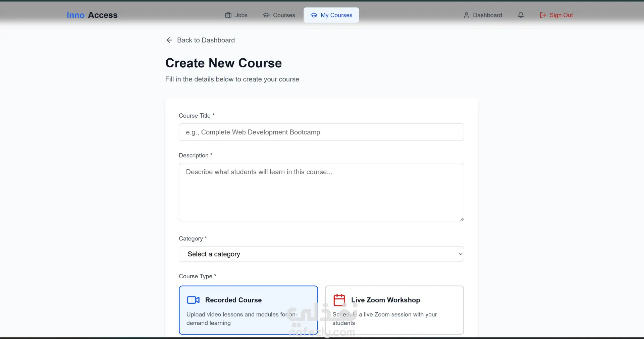Click the user icon beside Dashboard
The height and width of the screenshot is (339, 644).
click(466, 15)
